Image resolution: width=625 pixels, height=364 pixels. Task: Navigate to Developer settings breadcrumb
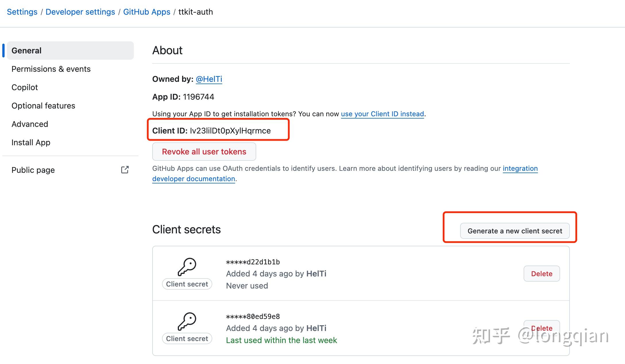pyautogui.click(x=80, y=12)
